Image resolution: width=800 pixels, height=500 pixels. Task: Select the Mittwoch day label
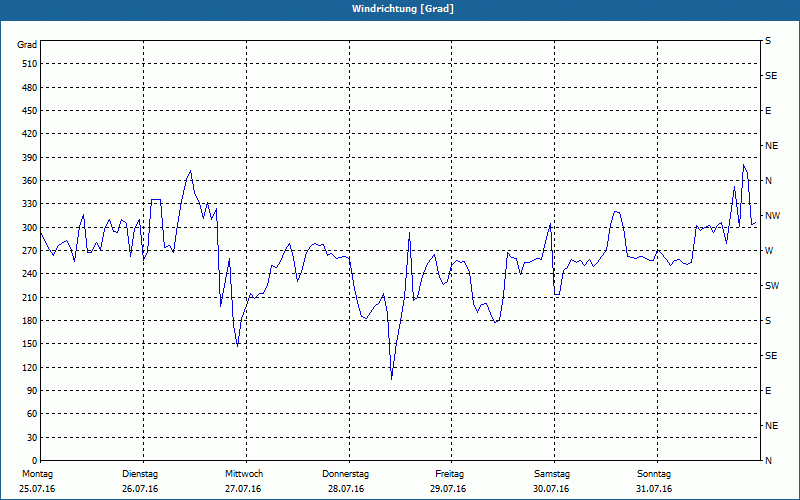(244, 474)
